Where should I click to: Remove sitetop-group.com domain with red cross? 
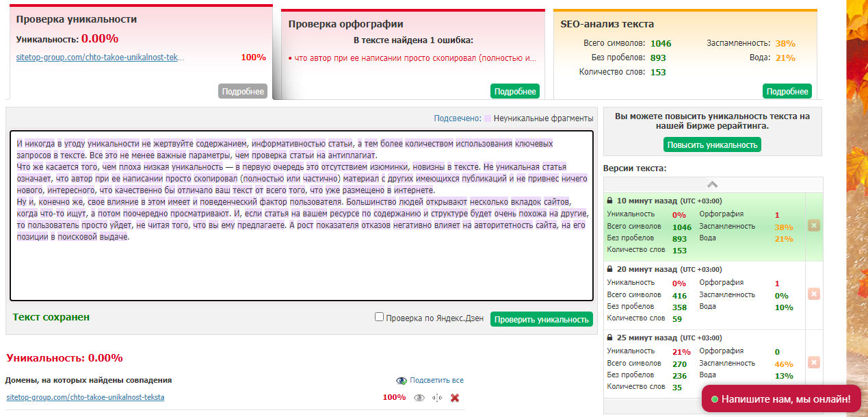(455, 398)
